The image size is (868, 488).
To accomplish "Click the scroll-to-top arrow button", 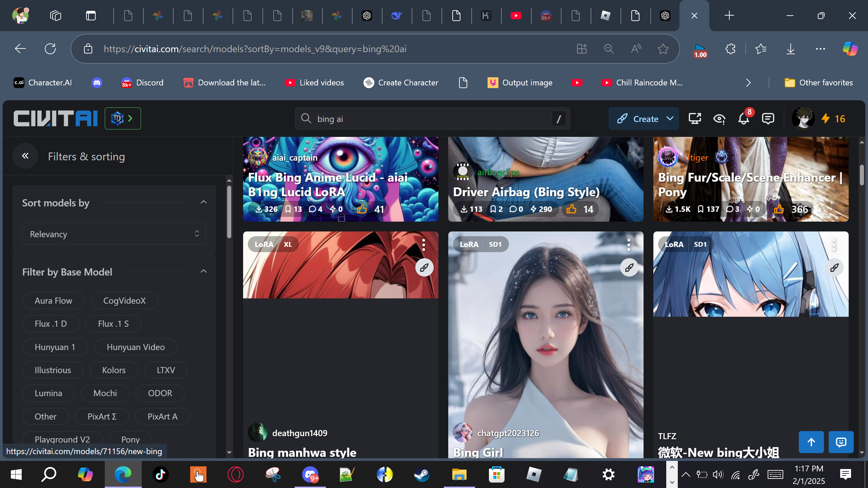I will pos(811,442).
